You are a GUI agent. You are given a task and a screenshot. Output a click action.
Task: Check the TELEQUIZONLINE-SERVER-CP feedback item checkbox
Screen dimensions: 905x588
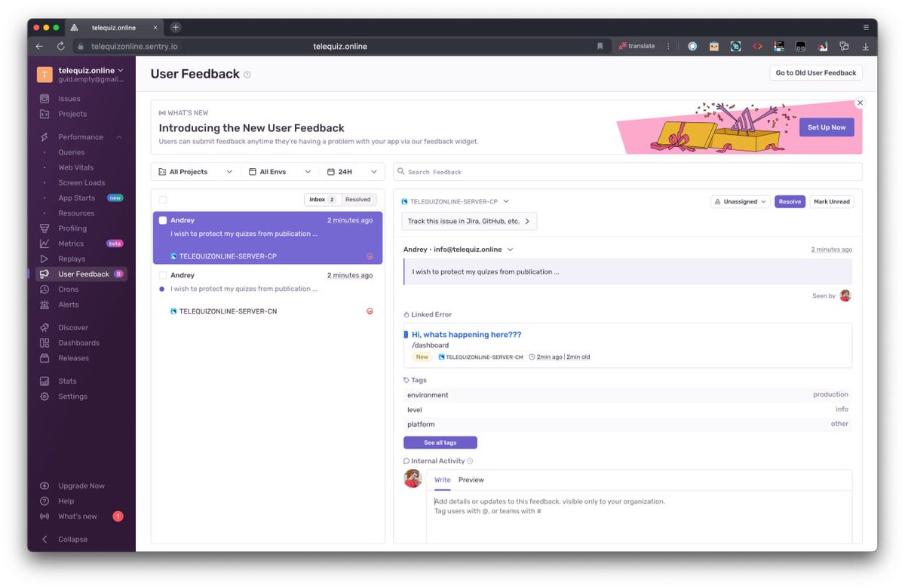[163, 221]
